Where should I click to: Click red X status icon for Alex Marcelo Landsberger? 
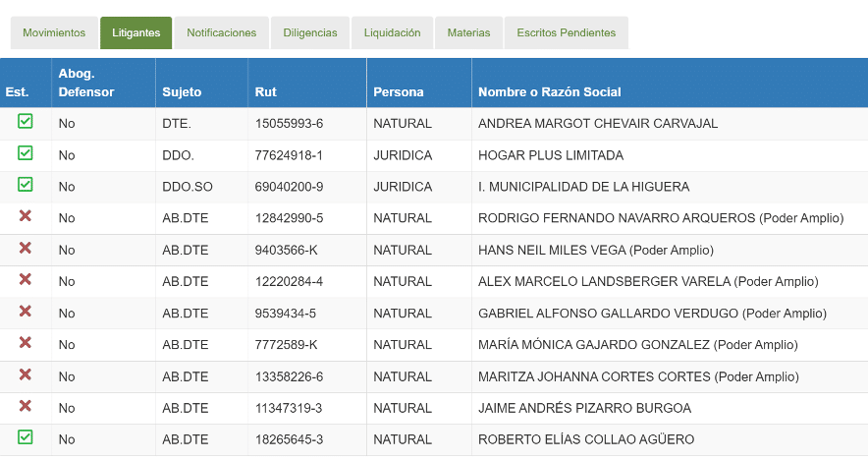(26, 279)
